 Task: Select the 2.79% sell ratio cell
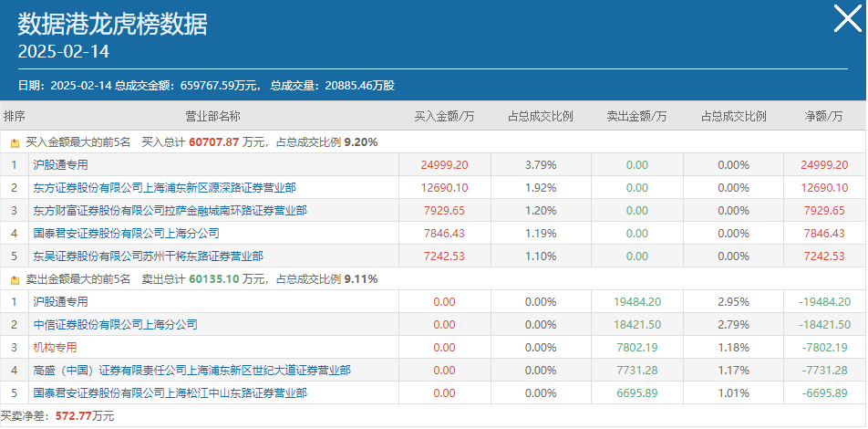tap(733, 325)
